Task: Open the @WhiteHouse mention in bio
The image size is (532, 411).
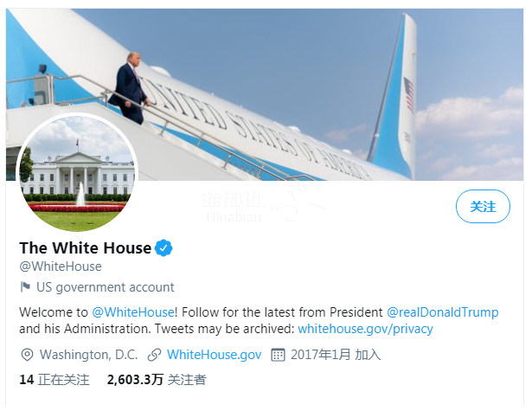Action: click(x=133, y=311)
